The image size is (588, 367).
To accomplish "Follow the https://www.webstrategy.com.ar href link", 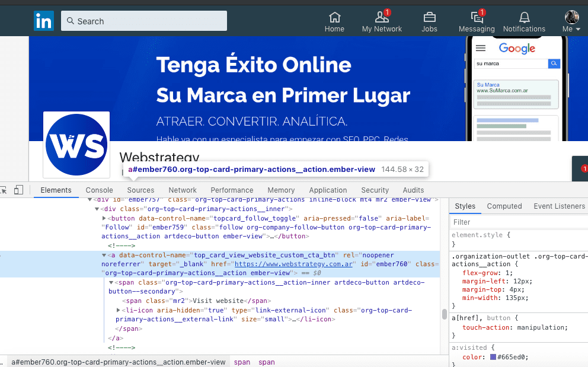I will [293, 264].
